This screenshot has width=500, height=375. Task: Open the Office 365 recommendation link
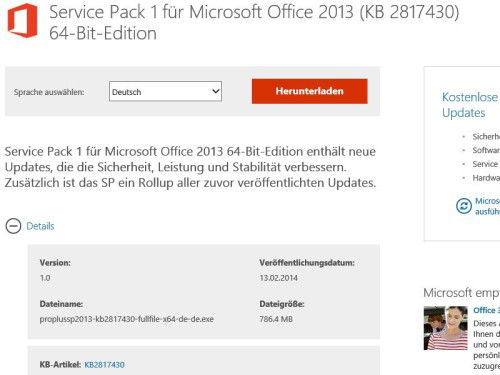(486, 310)
